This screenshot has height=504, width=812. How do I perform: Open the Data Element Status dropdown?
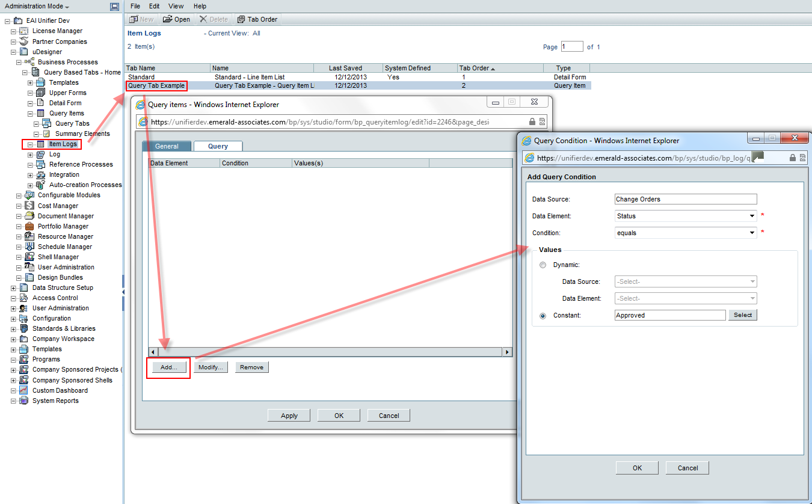click(752, 216)
